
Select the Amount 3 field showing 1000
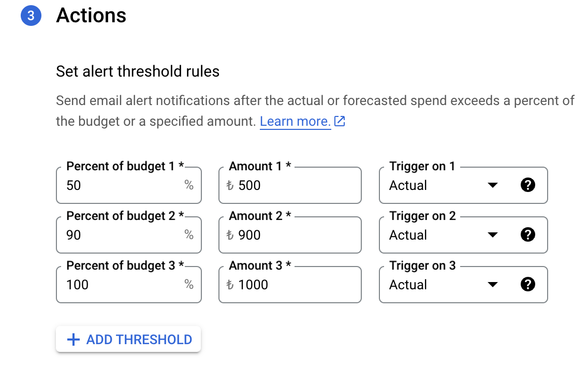(x=290, y=285)
